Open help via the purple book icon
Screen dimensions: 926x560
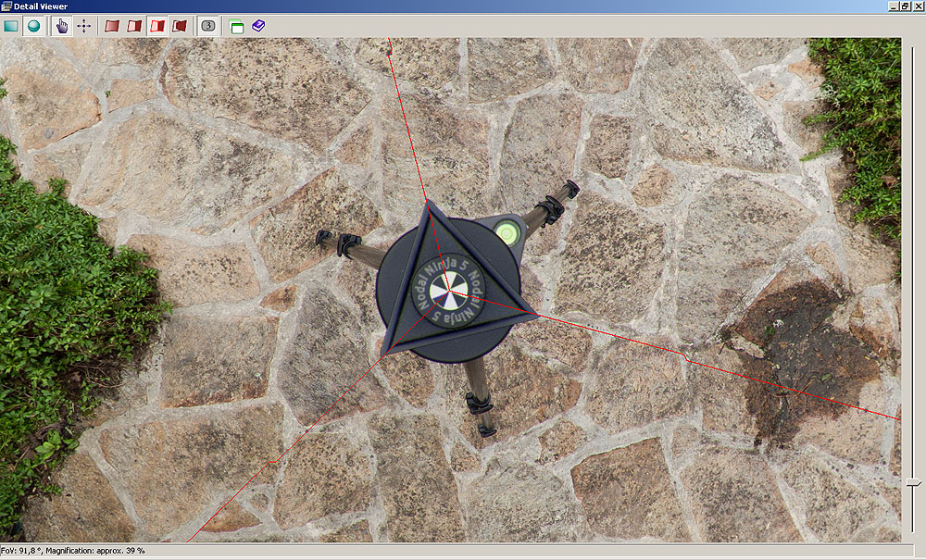258,26
